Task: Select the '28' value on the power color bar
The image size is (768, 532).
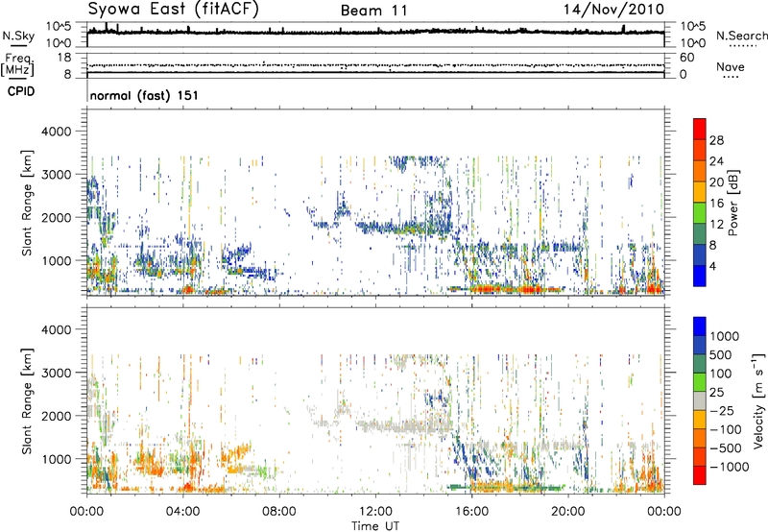Action: [x=716, y=140]
